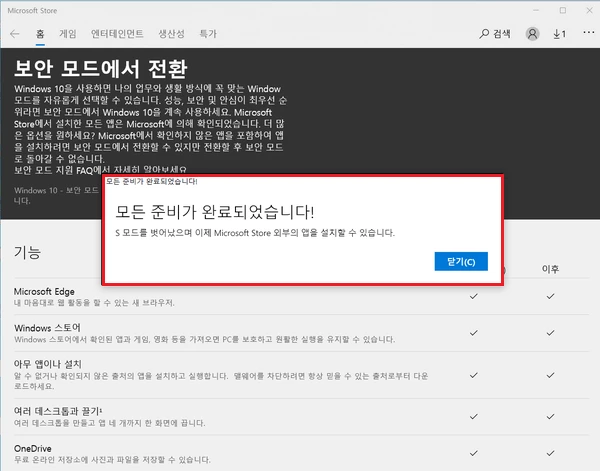Click 이후 checkmark in Windows 스토어 row

(x=550, y=333)
